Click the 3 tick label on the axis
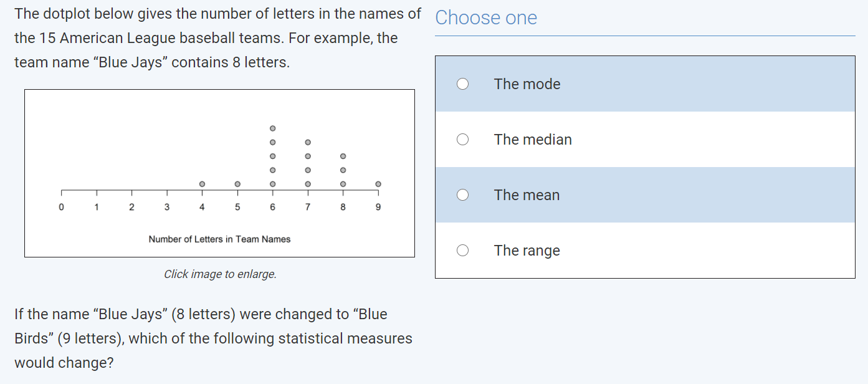868x384 pixels. coord(167,208)
